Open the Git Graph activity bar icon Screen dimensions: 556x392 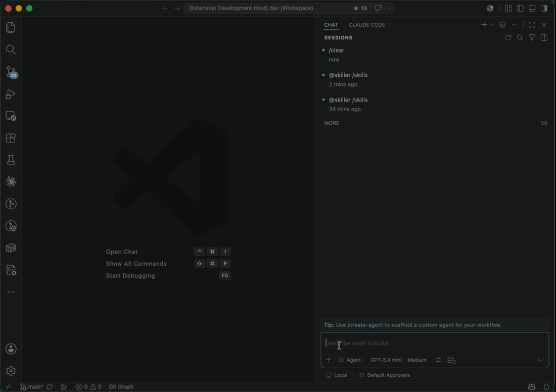pos(11,204)
